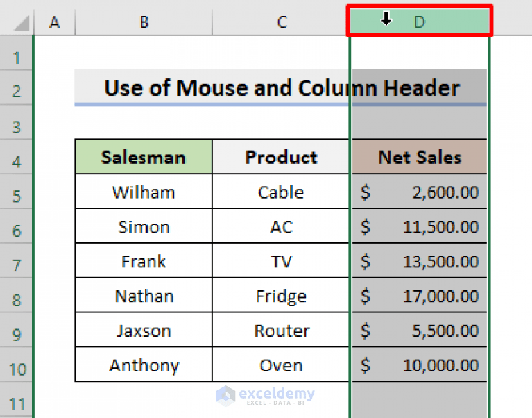Image resolution: width=532 pixels, height=418 pixels.
Task: Select row 11 header
Action: pyautogui.click(x=16, y=400)
